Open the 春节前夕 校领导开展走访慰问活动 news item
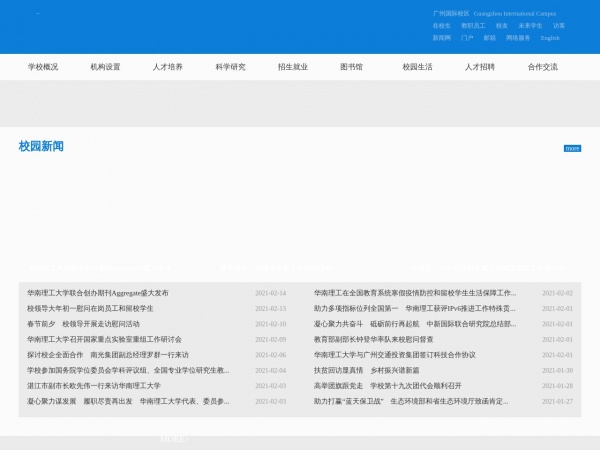The height and width of the screenshot is (450, 600). pyautogui.click(x=83, y=324)
